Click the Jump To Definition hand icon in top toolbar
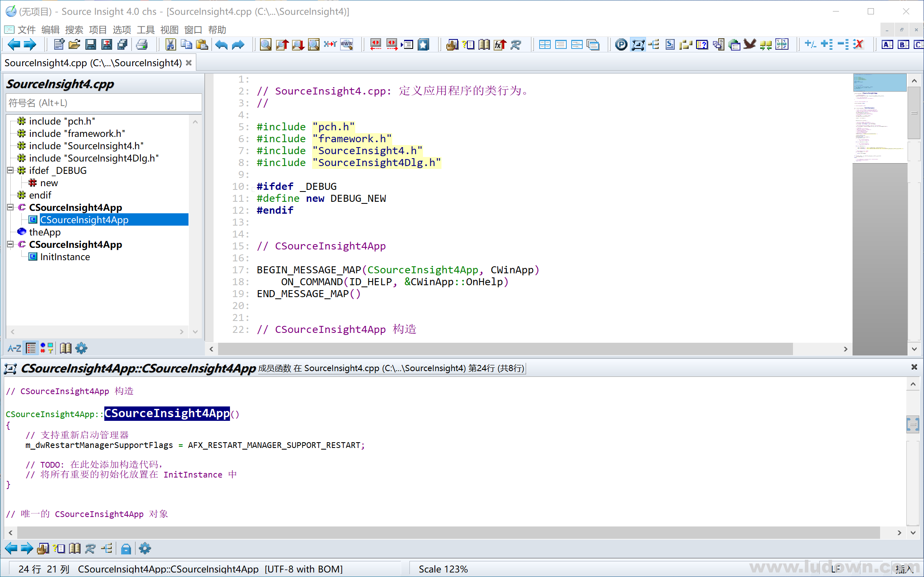The image size is (924, 577). tap(452, 44)
